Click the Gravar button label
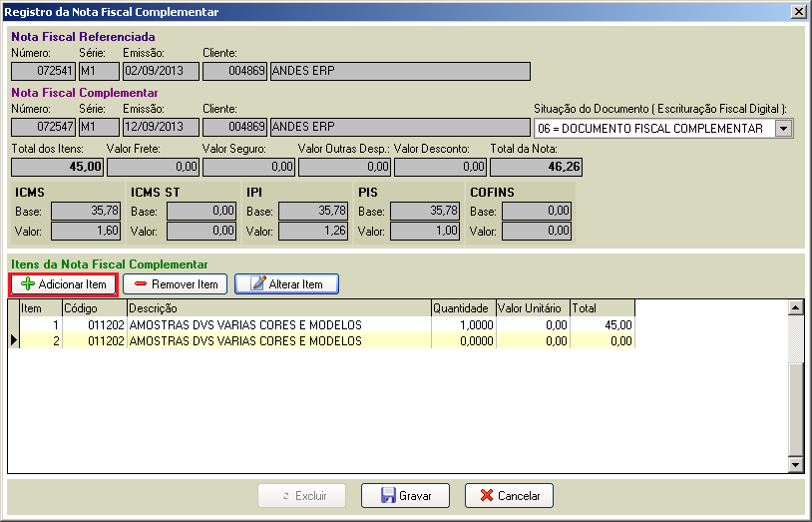 click(415, 496)
